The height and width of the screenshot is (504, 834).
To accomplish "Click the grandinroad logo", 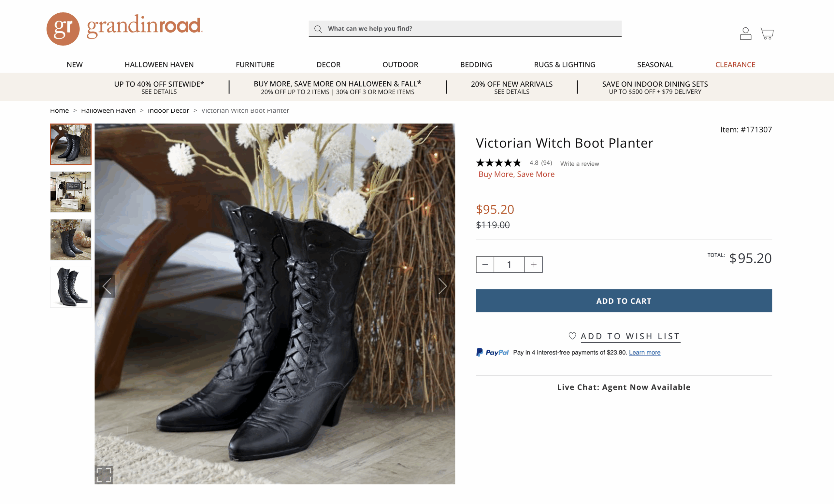I will tap(124, 29).
